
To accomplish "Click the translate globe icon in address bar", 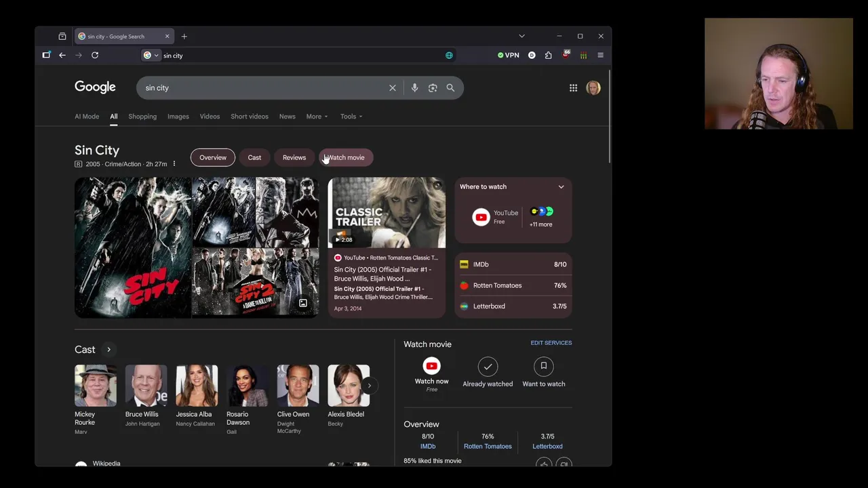I will (449, 56).
